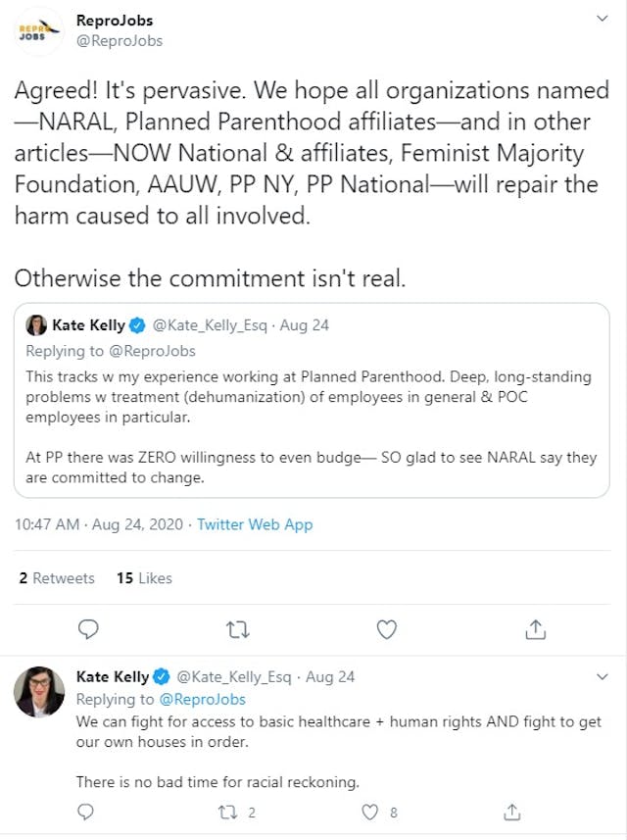Screen dimensions: 627x840
Task: Reply to Kate Kelly's bottom comment
Action: 85,812
